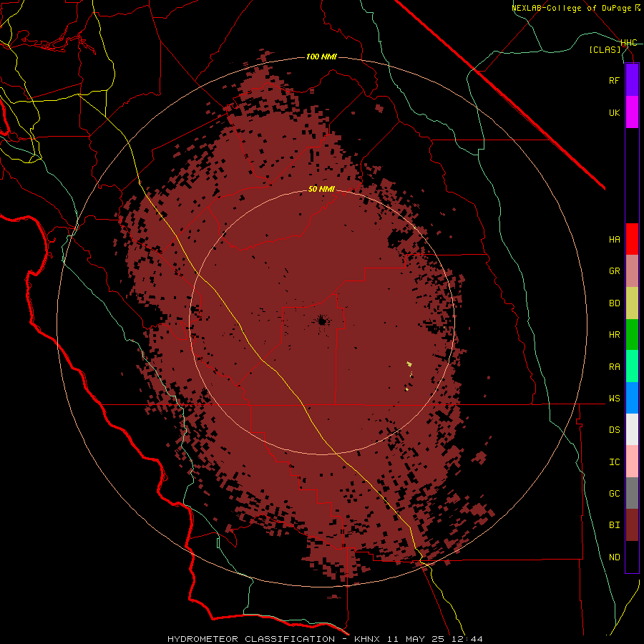The height and width of the screenshot is (644, 644).
Task: Click the [CLAS] legend header
Action: pyautogui.click(x=605, y=49)
